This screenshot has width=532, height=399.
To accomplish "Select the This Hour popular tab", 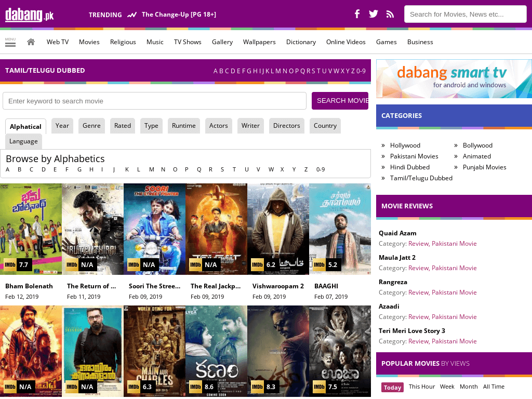I will click(x=422, y=387).
